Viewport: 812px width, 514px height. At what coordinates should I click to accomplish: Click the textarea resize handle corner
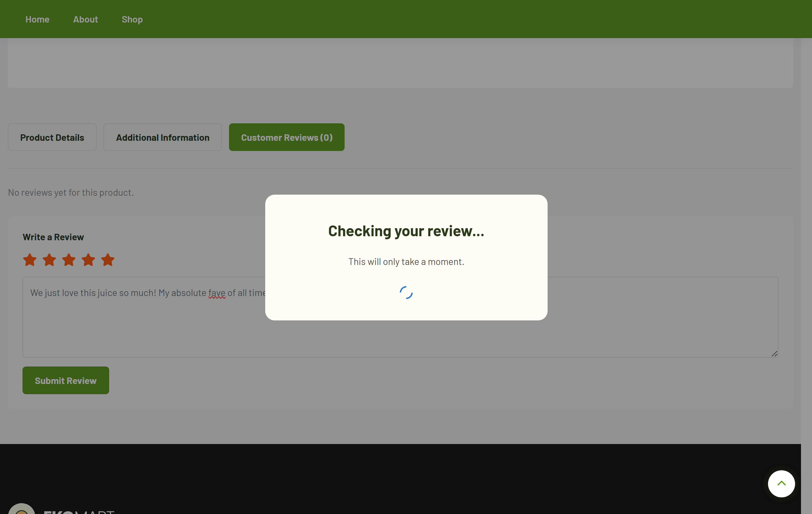[x=774, y=354]
